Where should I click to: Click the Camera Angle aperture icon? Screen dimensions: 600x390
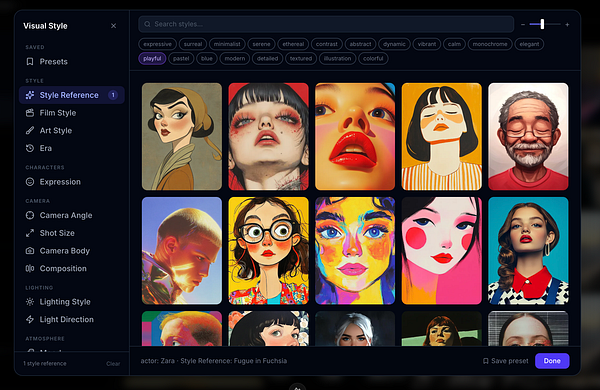click(x=30, y=215)
